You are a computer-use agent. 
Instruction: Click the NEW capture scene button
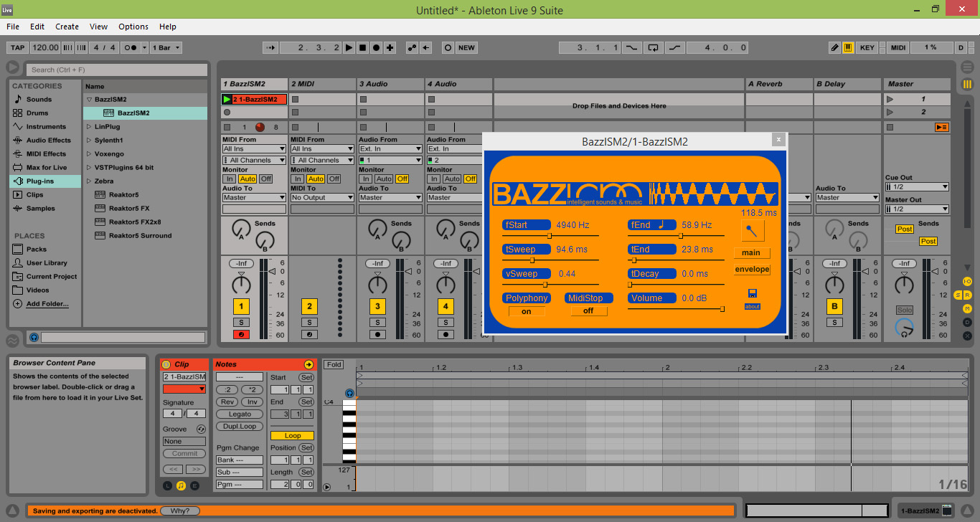tap(466, 47)
